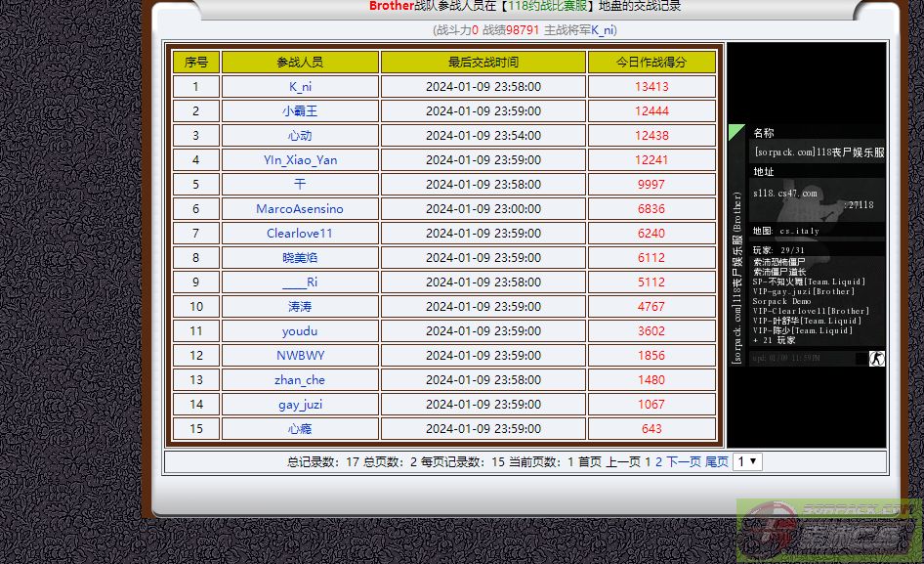The width and height of the screenshot is (924, 564).
Task: Jump to last page with 尾页
Action: (717, 461)
